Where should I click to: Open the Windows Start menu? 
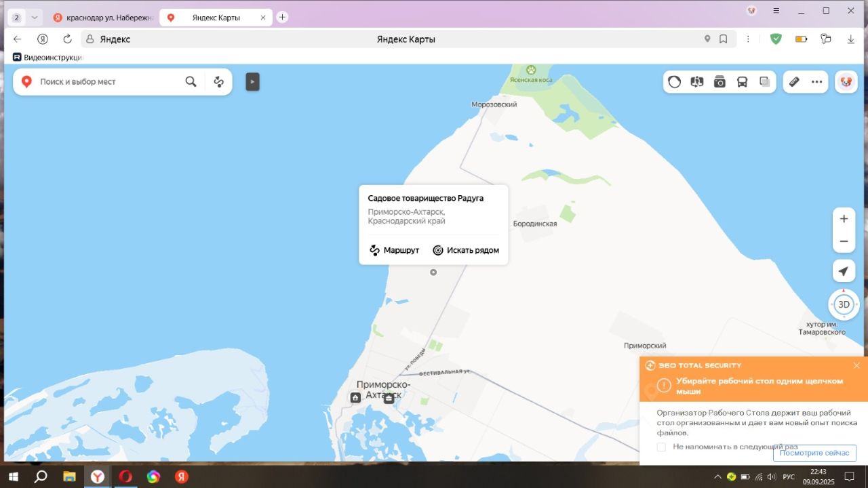[x=13, y=476]
